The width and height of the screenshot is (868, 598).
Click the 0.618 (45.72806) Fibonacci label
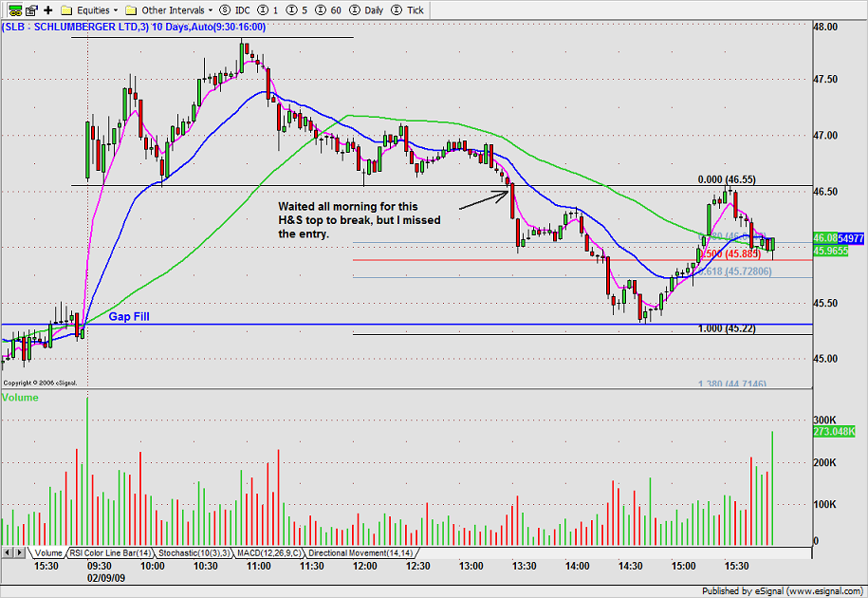[734, 271]
